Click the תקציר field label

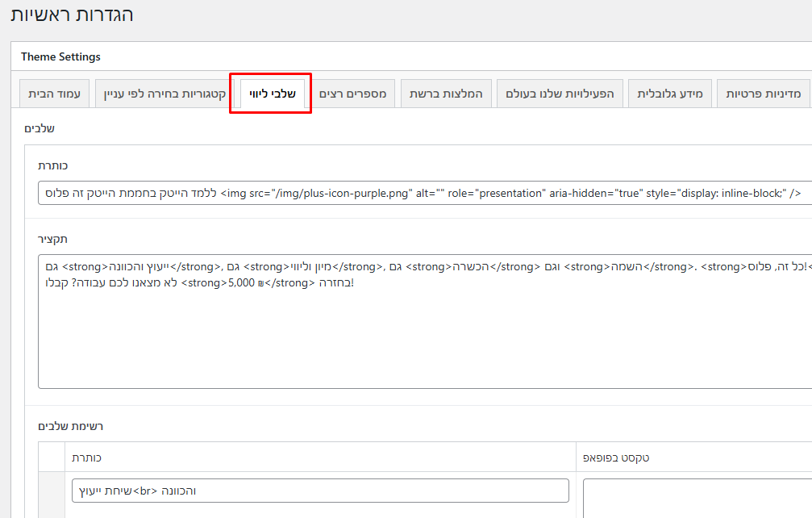click(x=53, y=240)
